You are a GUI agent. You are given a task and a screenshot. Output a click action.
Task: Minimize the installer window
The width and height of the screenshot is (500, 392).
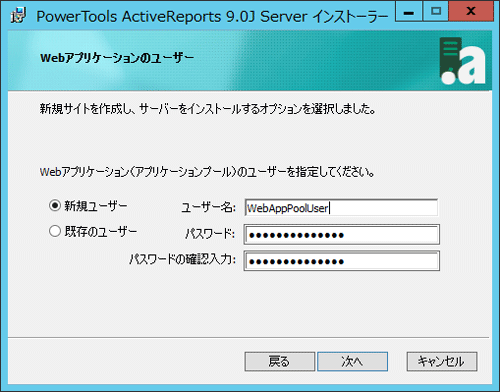pyautogui.click(x=409, y=11)
